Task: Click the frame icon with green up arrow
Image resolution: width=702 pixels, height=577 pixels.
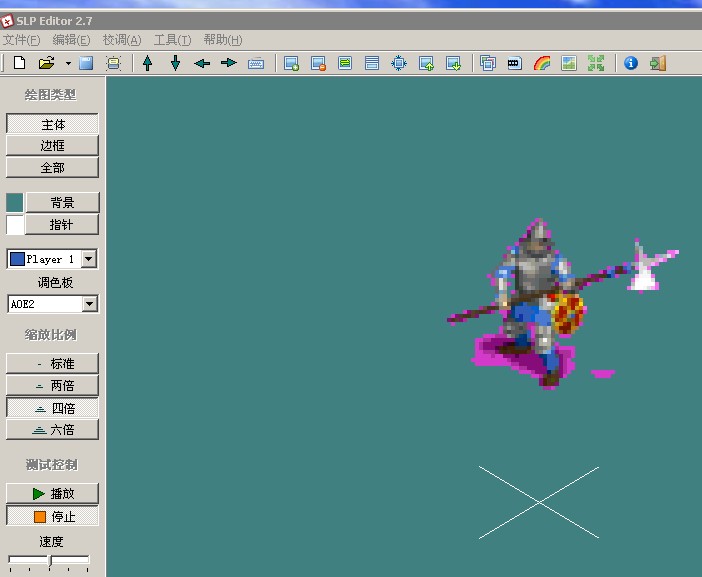Action: [x=426, y=63]
